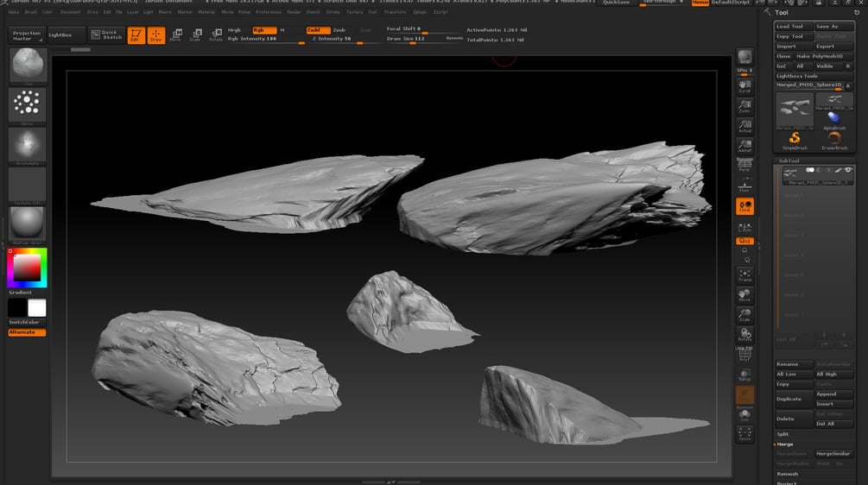Expand the Remesh section
This screenshot has width=868, height=485.
(787, 474)
